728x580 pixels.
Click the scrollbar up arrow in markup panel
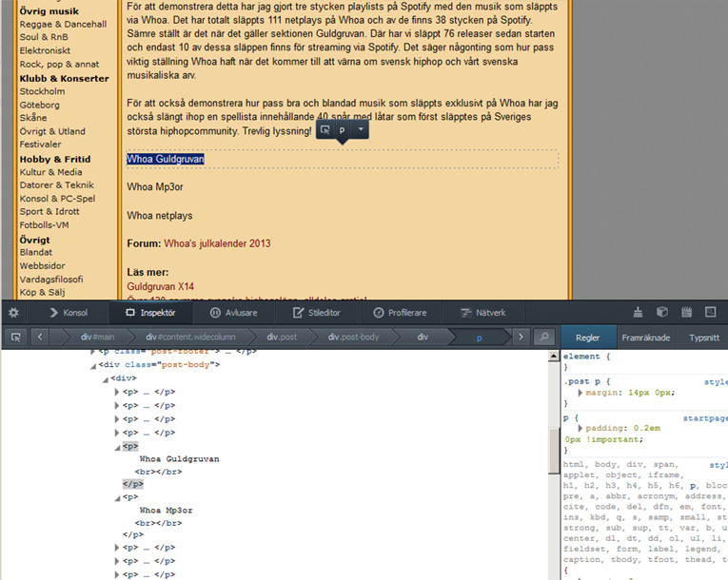click(554, 356)
